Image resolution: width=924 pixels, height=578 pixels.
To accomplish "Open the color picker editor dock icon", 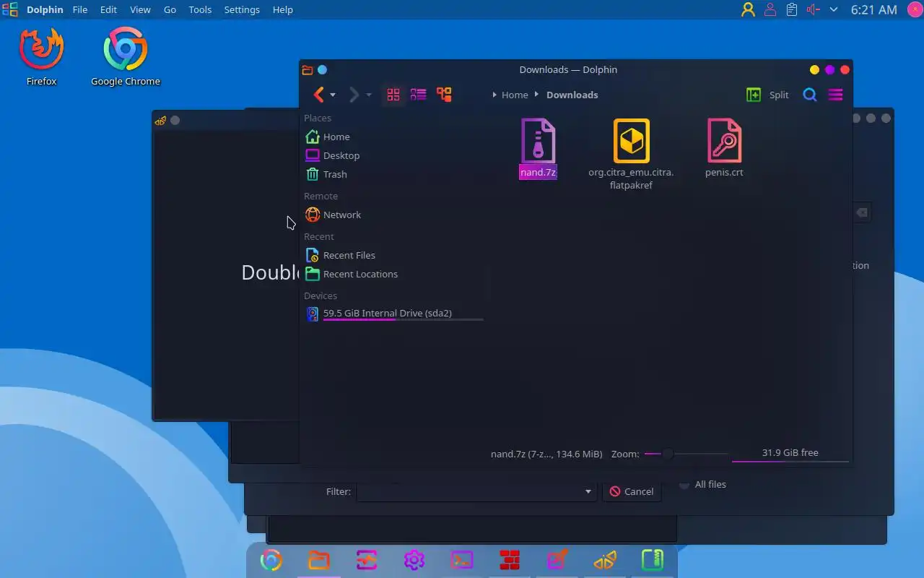I will tap(557, 560).
